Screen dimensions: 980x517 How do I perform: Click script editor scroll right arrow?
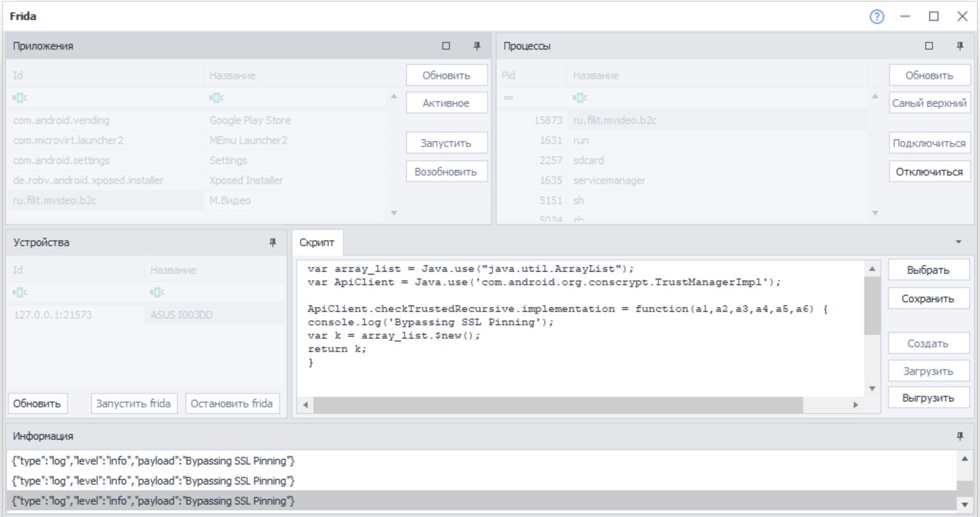(x=855, y=404)
